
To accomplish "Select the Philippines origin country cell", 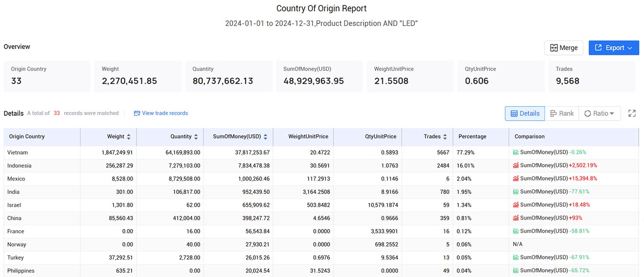I will (42, 271).
